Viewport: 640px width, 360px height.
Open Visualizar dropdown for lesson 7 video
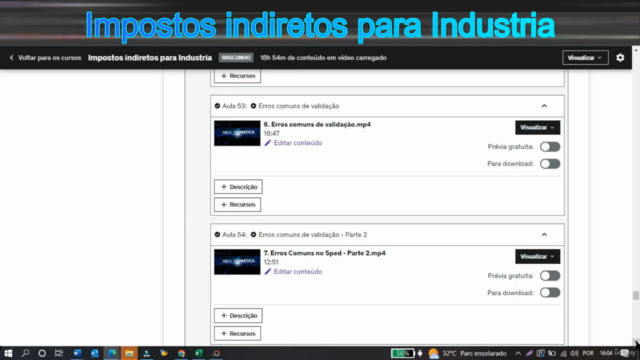538,256
